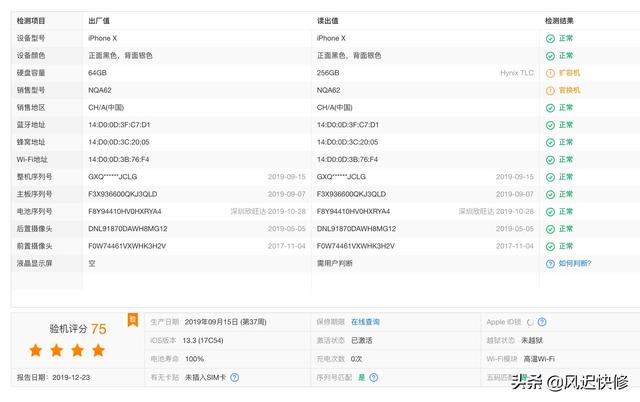Click the green check icon in 设备颜色 row

click(550, 56)
